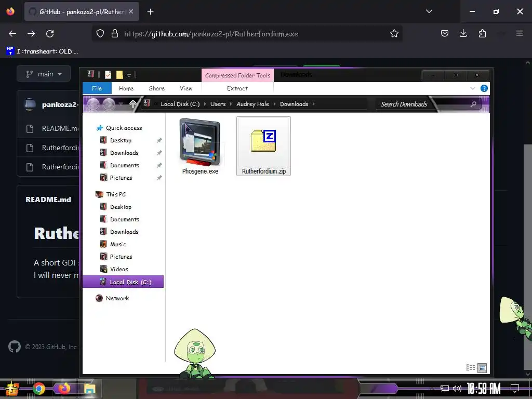The image size is (532, 399).
Task: Open the notification center
Action: [x=515, y=389]
